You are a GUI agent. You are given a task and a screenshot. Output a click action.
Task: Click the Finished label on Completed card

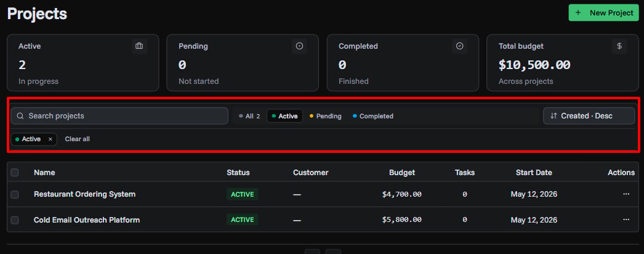353,81
